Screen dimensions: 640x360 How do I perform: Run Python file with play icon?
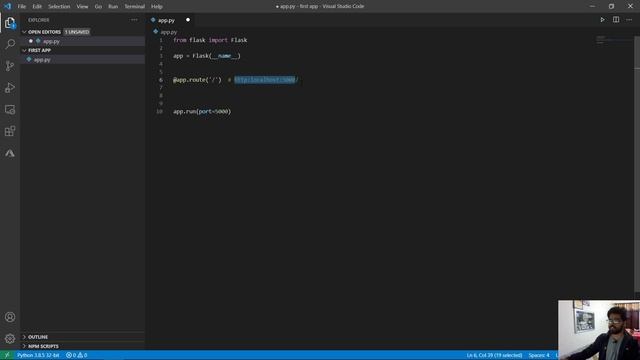click(x=602, y=20)
